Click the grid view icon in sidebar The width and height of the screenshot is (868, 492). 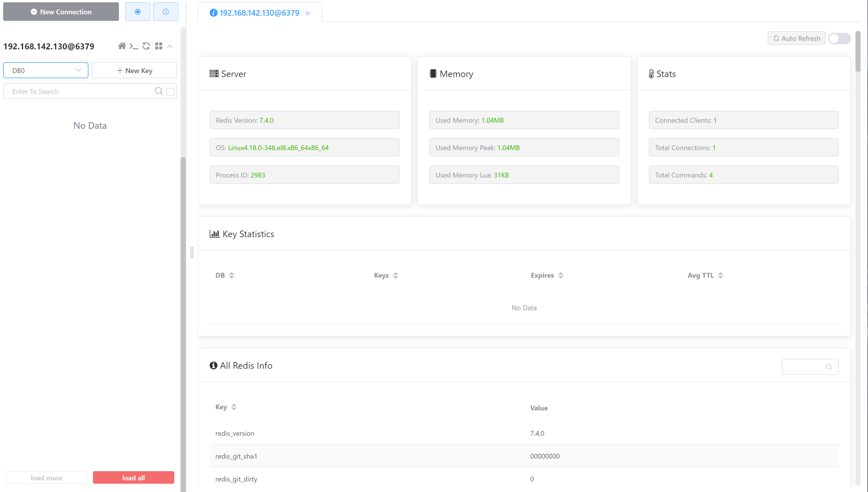(x=158, y=46)
